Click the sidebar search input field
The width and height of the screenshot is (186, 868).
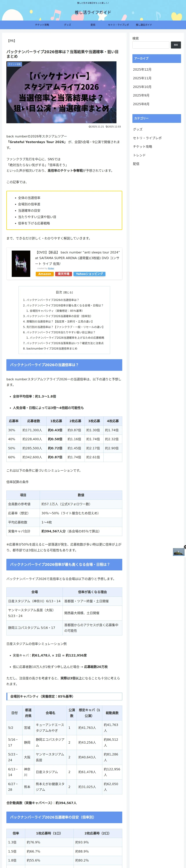click(151, 45)
